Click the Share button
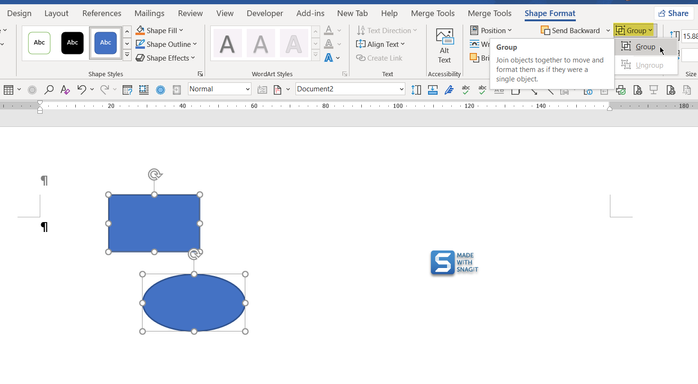The width and height of the screenshot is (698, 384). (674, 13)
